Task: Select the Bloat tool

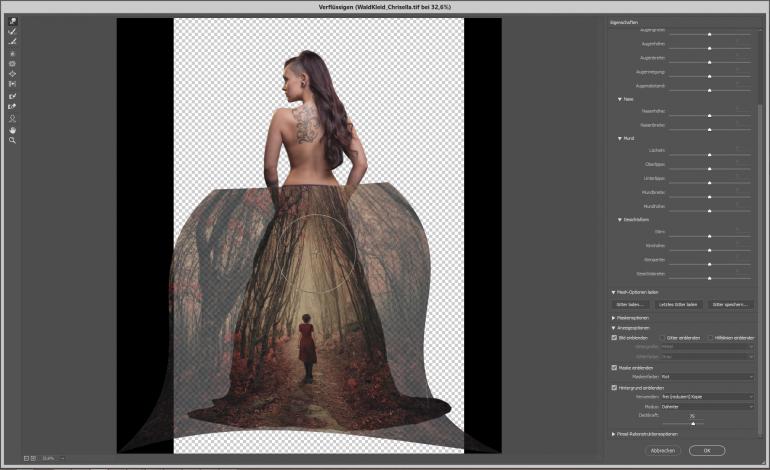Action: pos(12,74)
